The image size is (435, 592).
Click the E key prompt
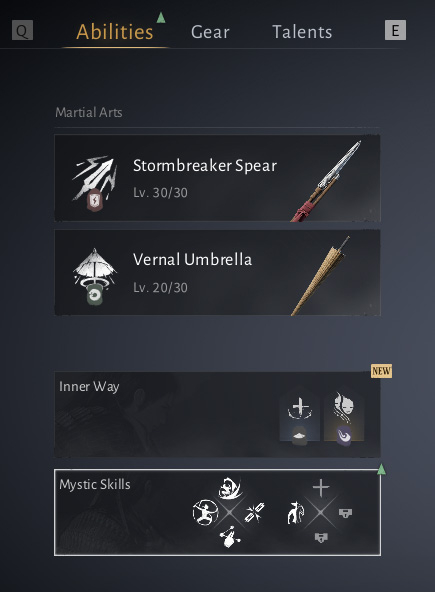point(395,30)
